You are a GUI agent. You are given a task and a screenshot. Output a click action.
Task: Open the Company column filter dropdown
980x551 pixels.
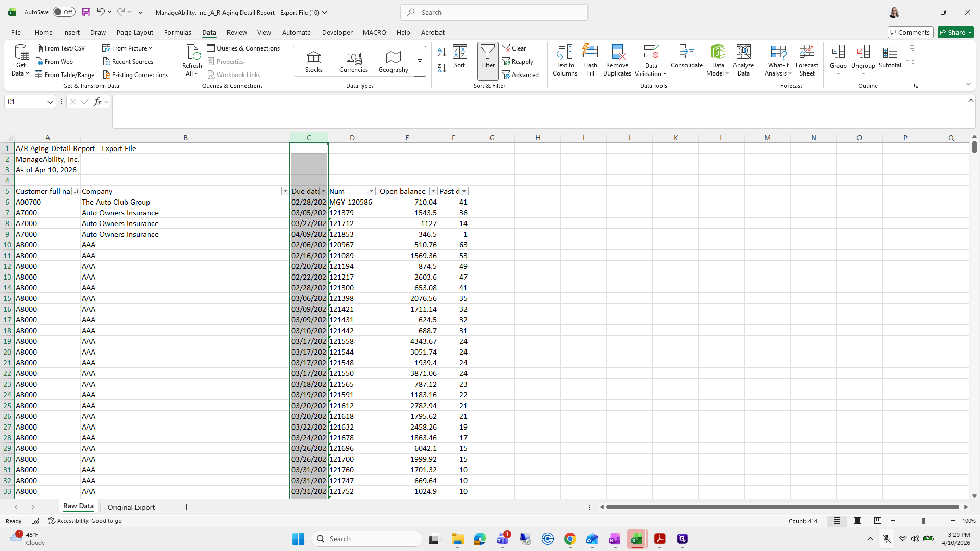(285, 191)
